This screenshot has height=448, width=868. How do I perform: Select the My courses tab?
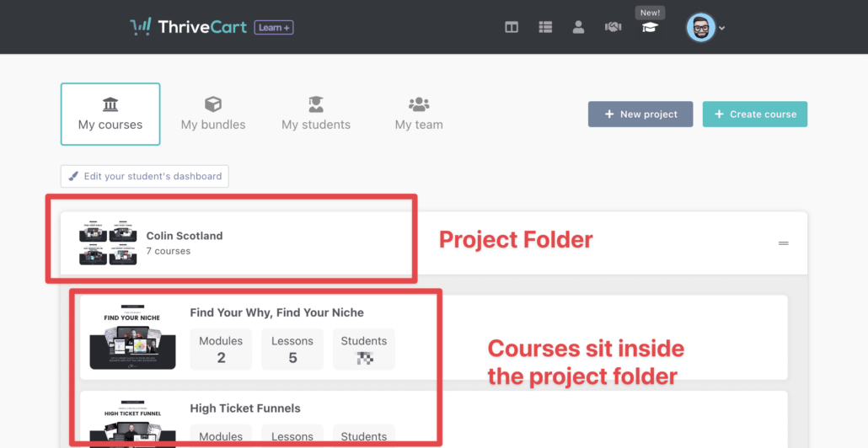tap(110, 114)
